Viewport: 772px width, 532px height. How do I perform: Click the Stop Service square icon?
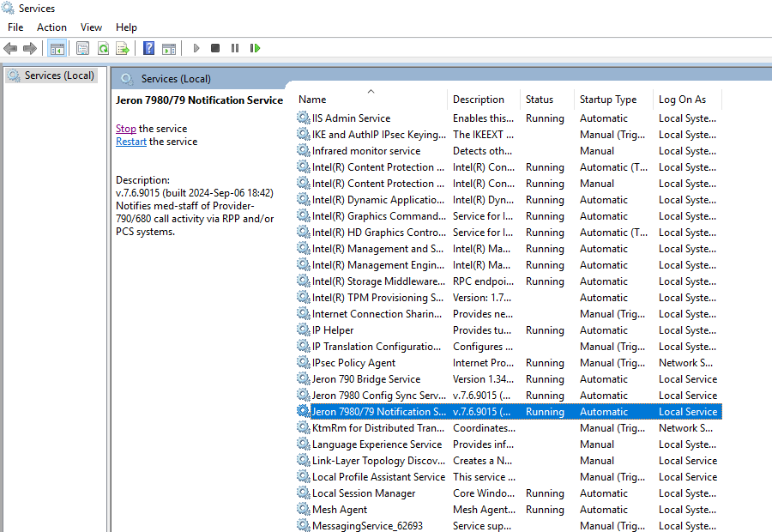(x=215, y=48)
